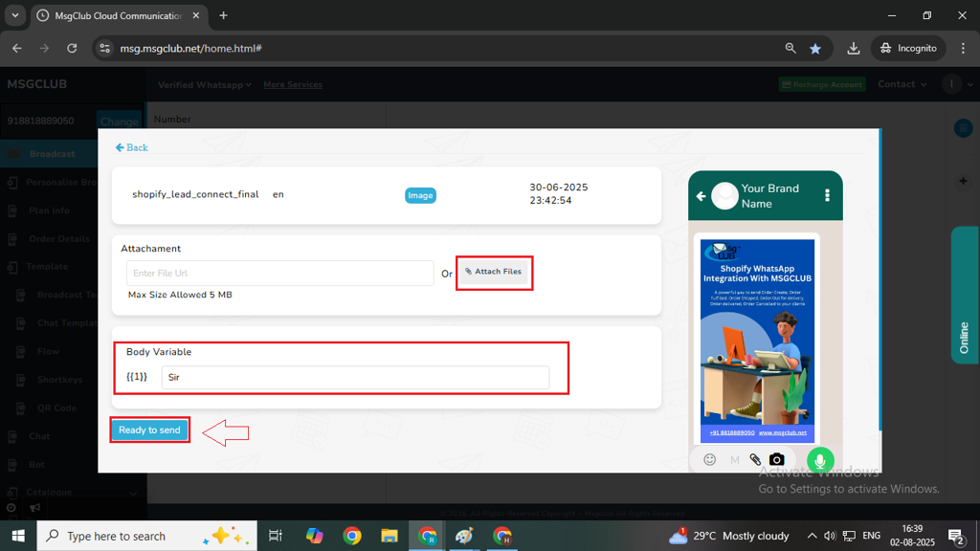
Task: Open Task View on the taskbar
Action: (x=275, y=536)
